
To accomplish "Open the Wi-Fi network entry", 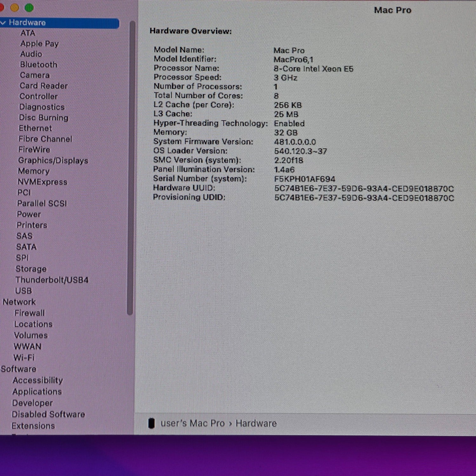I will pos(24,358).
